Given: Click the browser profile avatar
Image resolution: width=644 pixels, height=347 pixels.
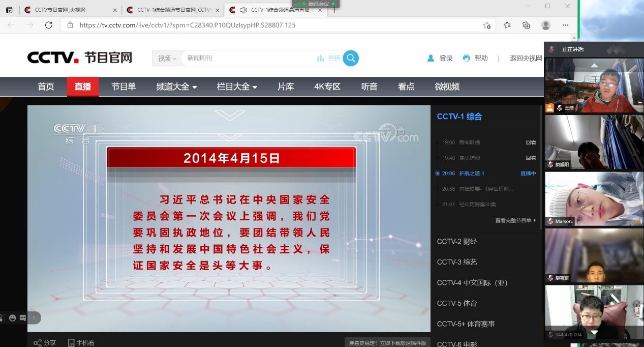Looking at the screenshot, I should tap(545, 25).
